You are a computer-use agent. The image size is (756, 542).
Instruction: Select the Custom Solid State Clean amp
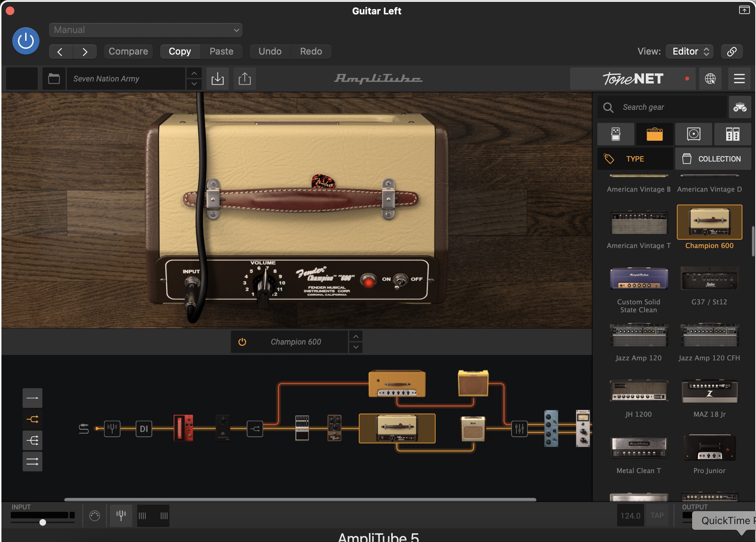[639, 289]
